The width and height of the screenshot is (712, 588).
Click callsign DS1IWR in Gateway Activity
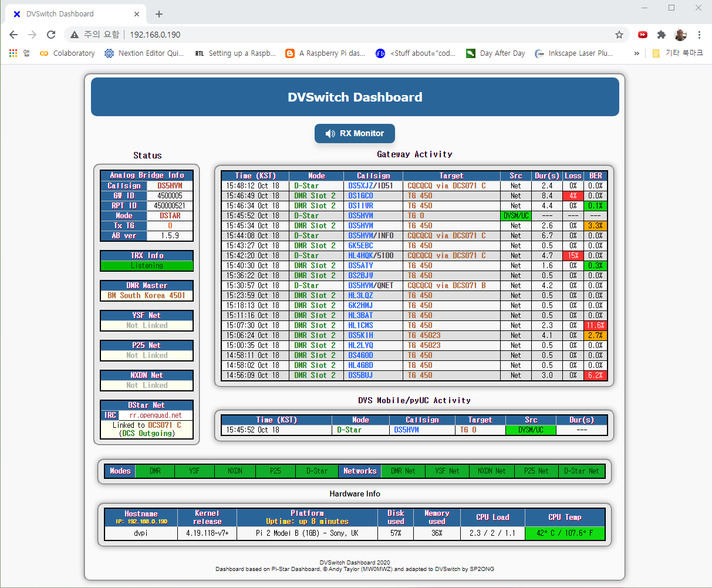tap(360, 205)
